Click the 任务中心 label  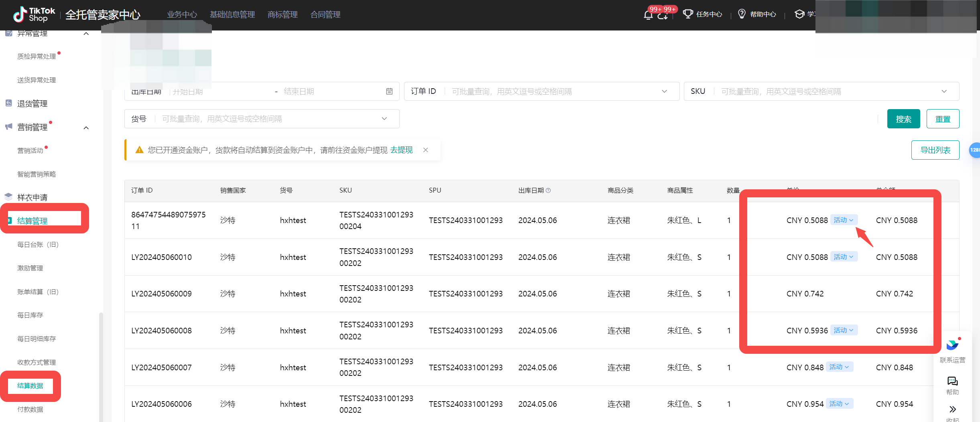point(709,14)
